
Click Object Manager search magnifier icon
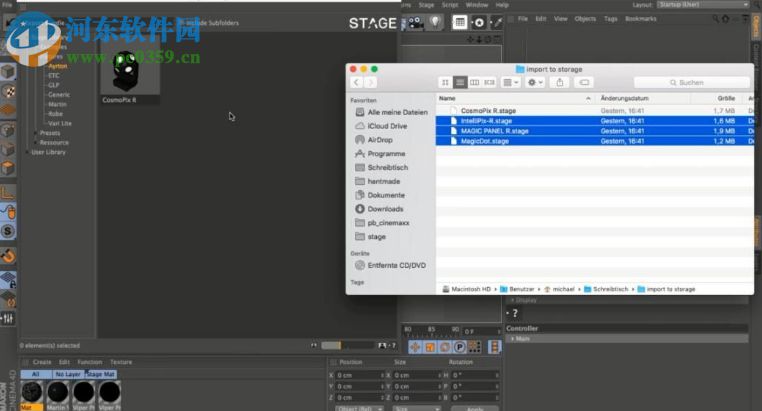tap(715, 19)
